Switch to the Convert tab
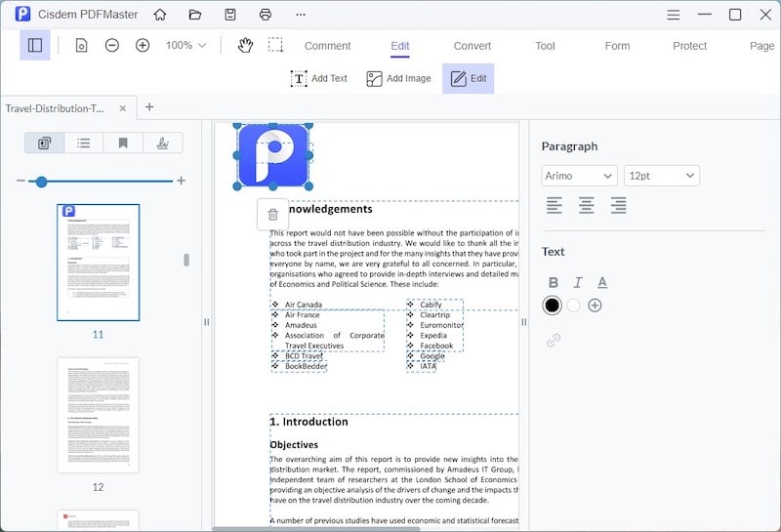Image resolution: width=781 pixels, height=532 pixels. 473,46
